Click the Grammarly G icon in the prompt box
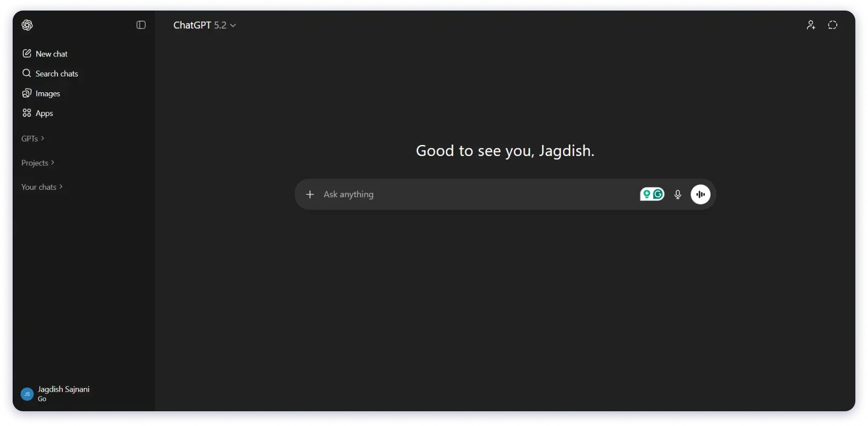Screen dimensions: 868x426 click(x=658, y=195)
